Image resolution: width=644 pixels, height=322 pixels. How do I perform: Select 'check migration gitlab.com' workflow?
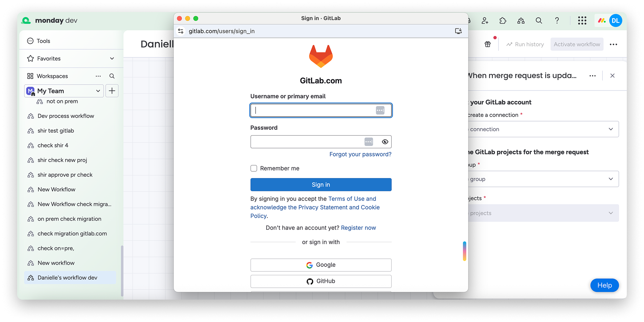pos(72,234)
